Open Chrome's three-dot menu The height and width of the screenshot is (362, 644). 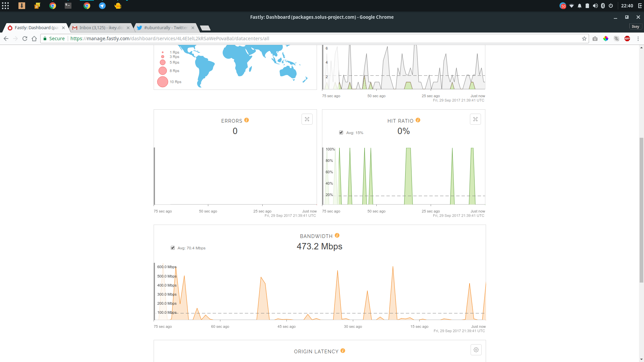pyautogui.click(x=638, y=39)
